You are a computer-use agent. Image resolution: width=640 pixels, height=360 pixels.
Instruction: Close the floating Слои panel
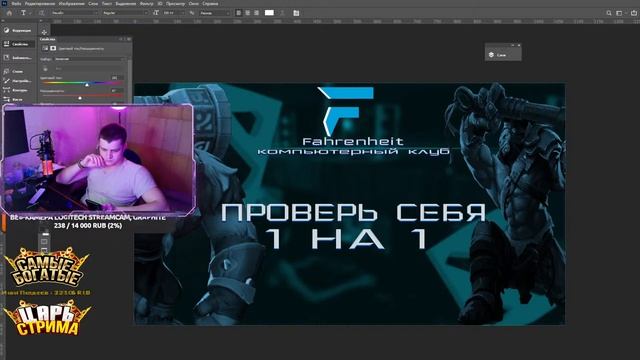[519, 45]
